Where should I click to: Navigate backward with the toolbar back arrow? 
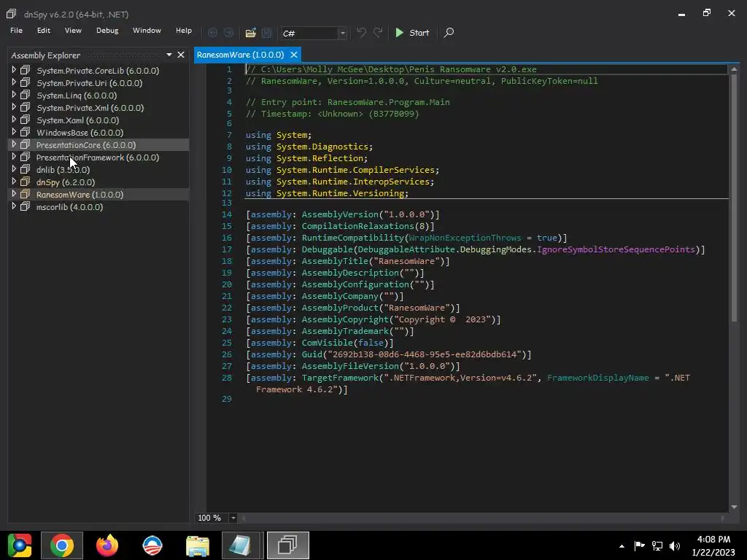[212, 32]
